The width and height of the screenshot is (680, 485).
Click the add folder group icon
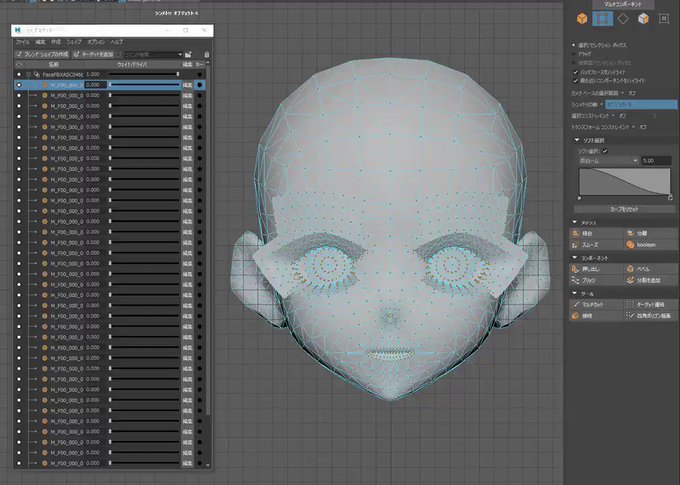188,55
